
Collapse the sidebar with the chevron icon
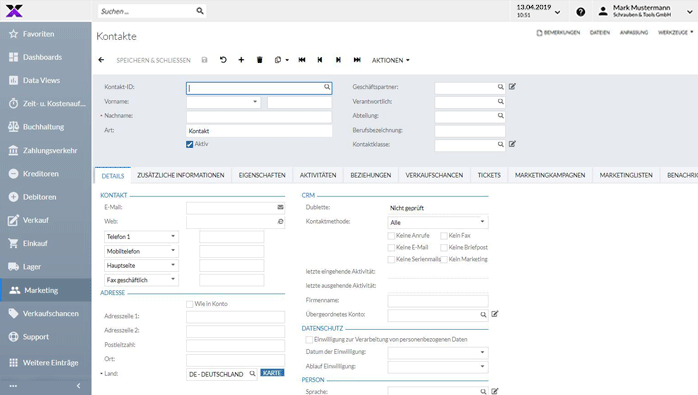[x=78, y=386]
